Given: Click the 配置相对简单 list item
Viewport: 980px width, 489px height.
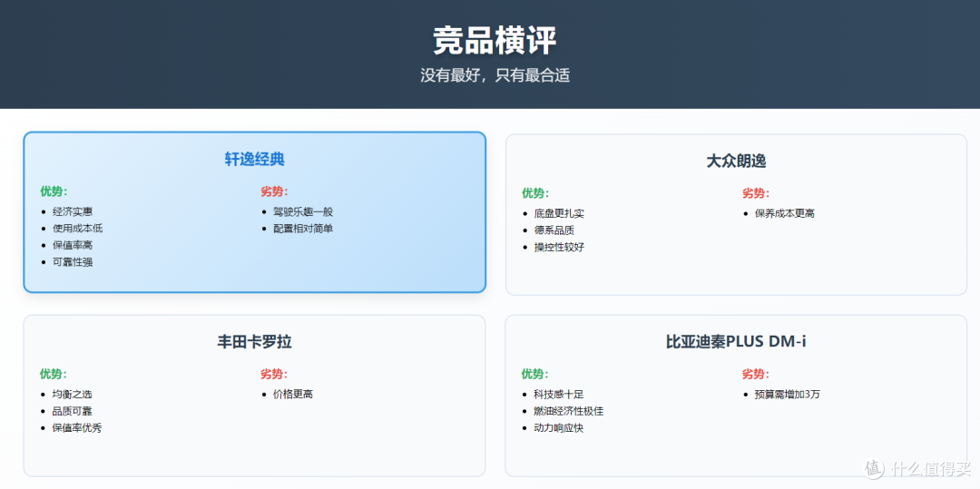Looking at the screenshot, I should (303, 229).
